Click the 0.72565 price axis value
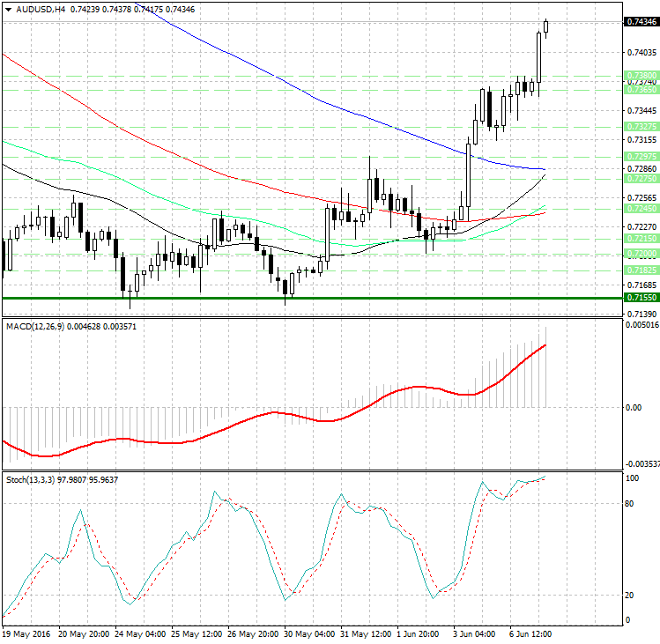This screenshot has height=644, width=660. coord(641,198)
